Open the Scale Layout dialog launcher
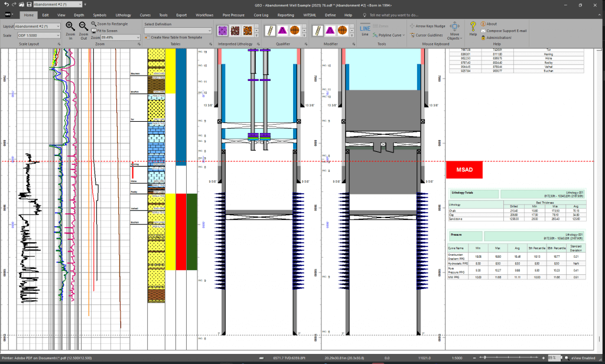Screen dimensions: 605x364 click(59, 44)
